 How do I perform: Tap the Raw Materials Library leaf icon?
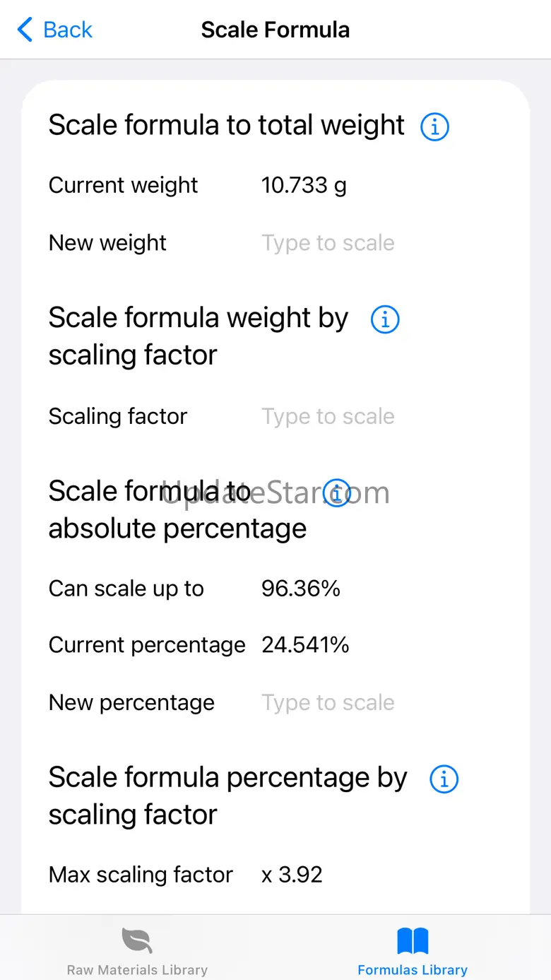tap(137, 940)
